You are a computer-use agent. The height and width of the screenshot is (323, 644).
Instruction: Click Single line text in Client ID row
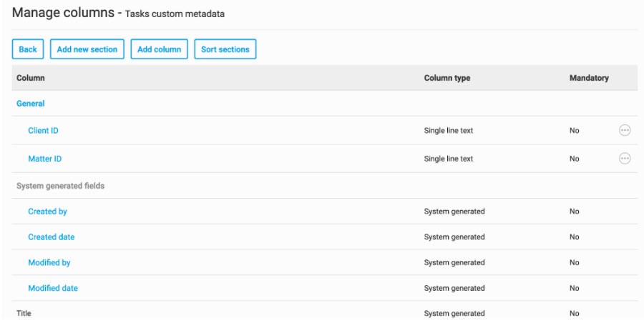tap(449, 131)
